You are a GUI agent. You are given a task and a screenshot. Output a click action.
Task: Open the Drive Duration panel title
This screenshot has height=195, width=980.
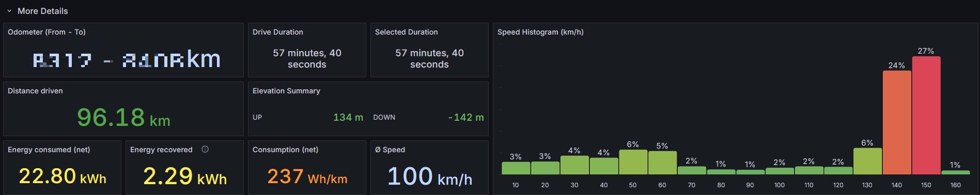click(x=278, y=32)
